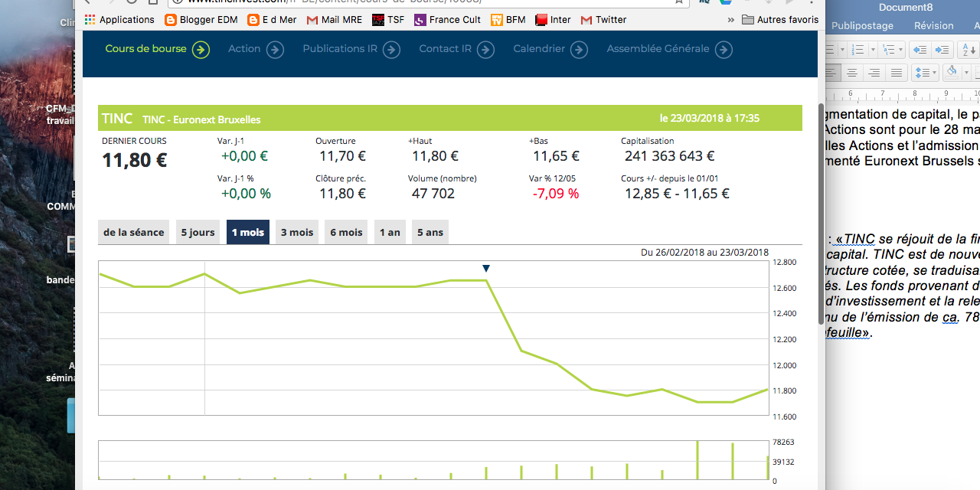Click the '+0,00 %' Var. J-1 % value

(246, 194)
